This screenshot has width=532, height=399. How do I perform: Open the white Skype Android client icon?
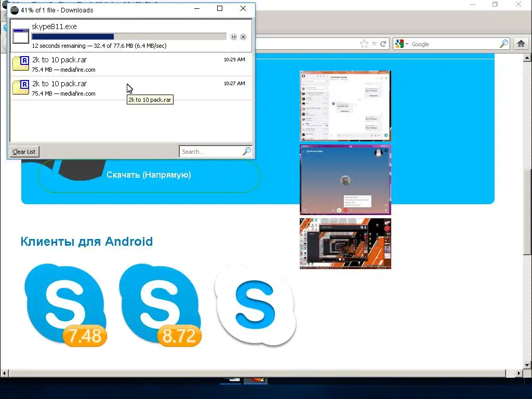click(256, 305)
